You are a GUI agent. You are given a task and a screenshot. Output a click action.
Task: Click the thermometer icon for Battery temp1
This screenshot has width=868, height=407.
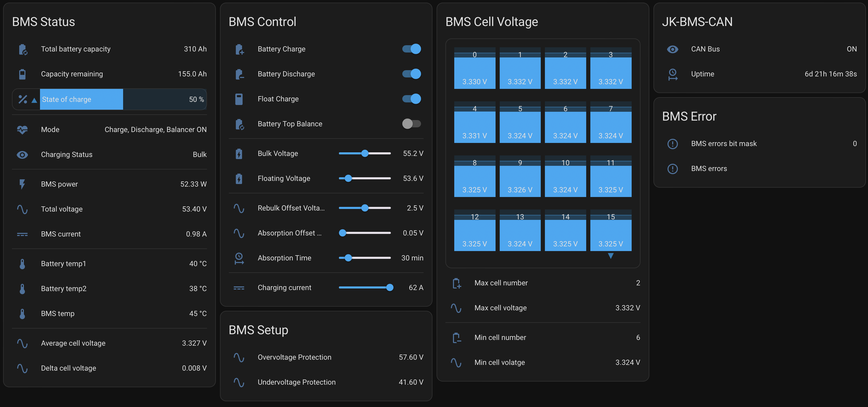(x=23, y=264)
